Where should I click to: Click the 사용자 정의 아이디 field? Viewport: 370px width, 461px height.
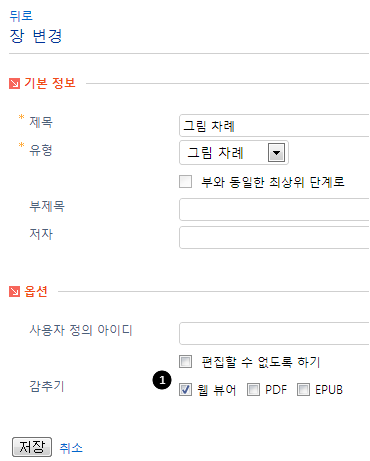tap(274, 333)
